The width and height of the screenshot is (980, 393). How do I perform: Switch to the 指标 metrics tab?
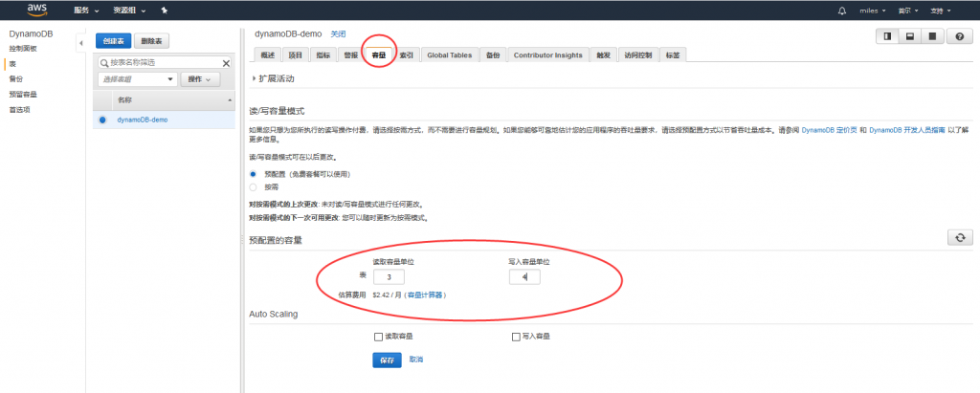click(x=323, y=55)
